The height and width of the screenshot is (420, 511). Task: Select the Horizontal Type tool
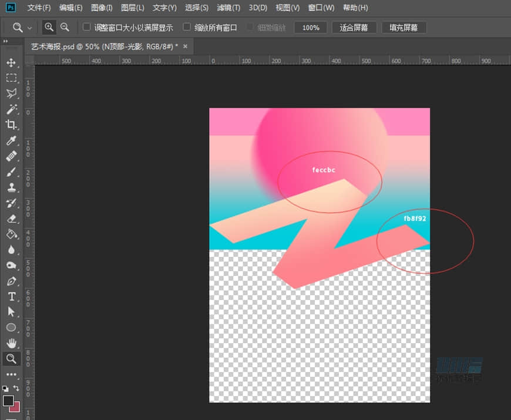[11, 297]
